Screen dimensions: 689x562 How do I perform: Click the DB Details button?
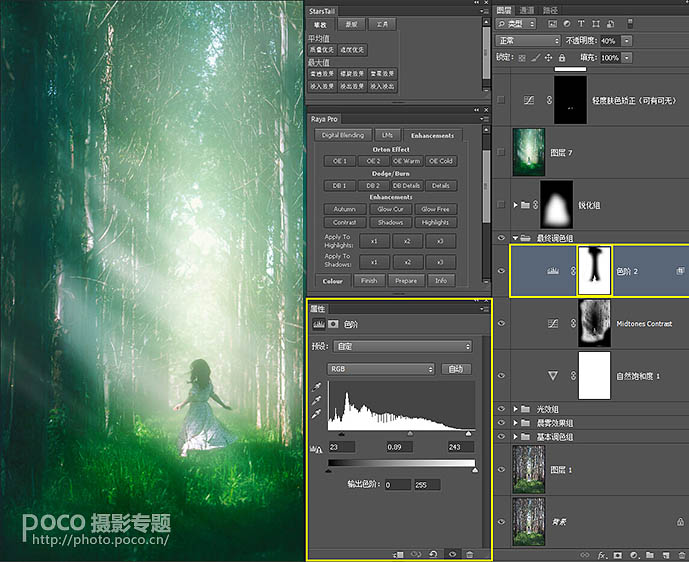click(406, 186)
